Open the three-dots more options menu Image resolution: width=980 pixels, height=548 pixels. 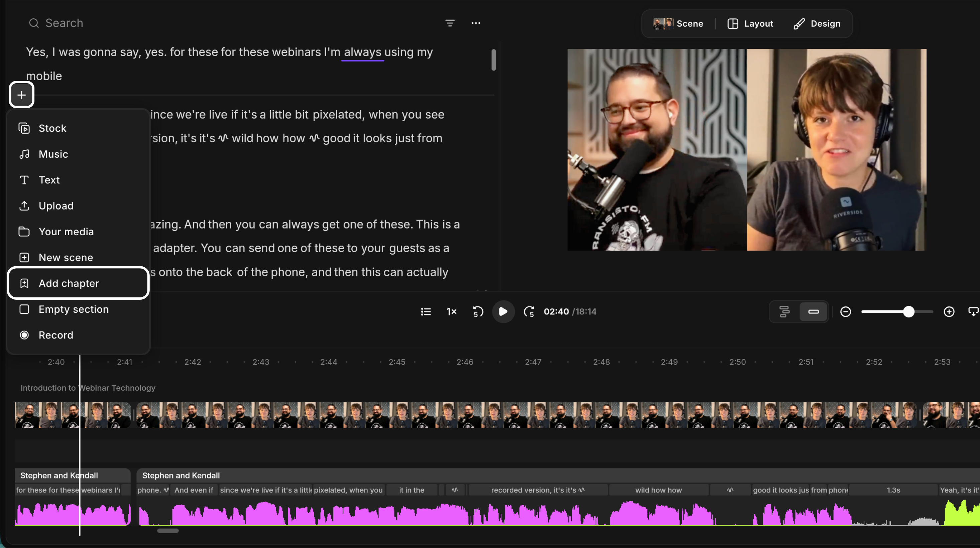click(476, 23)
